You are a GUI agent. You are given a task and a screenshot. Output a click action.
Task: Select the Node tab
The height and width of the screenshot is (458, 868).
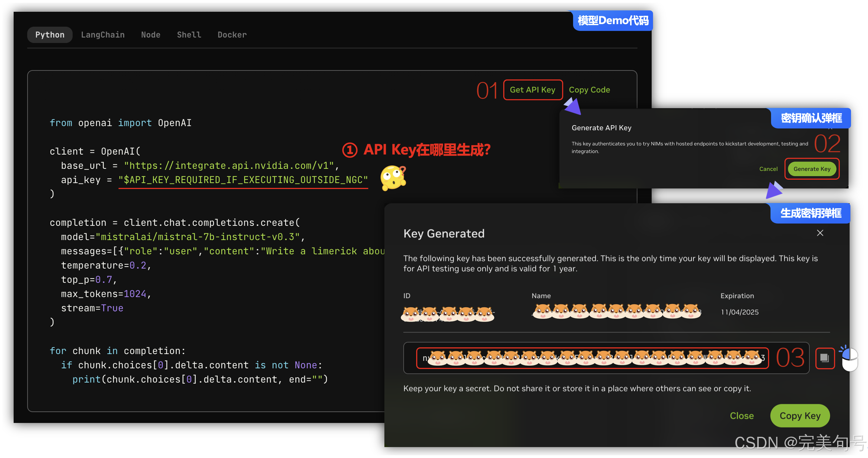151,35
